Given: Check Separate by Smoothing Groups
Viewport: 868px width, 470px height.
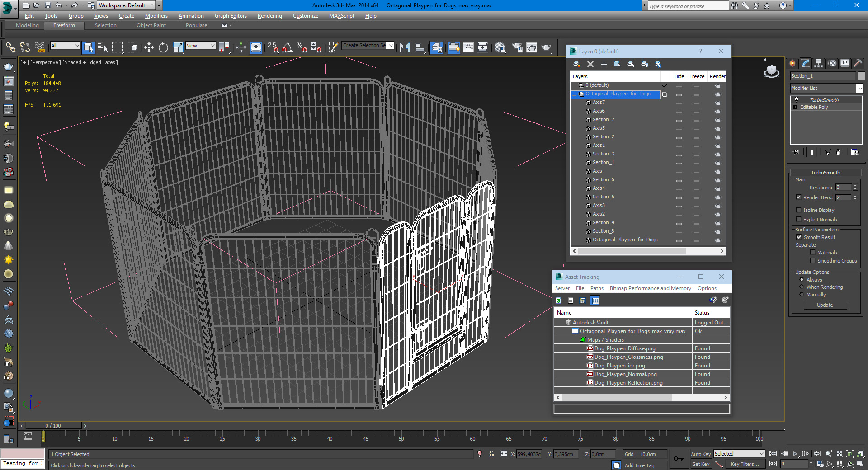Looking at the screenshot, I should [812, 260].
